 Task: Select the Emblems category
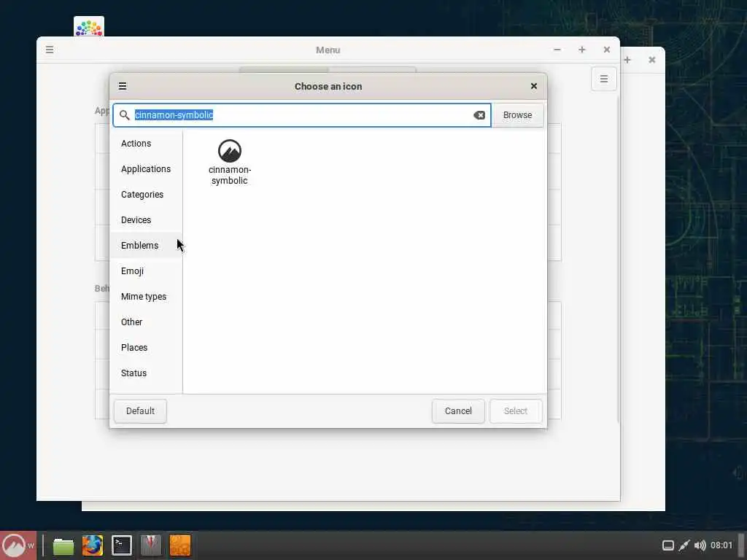[x=146, y=245]
